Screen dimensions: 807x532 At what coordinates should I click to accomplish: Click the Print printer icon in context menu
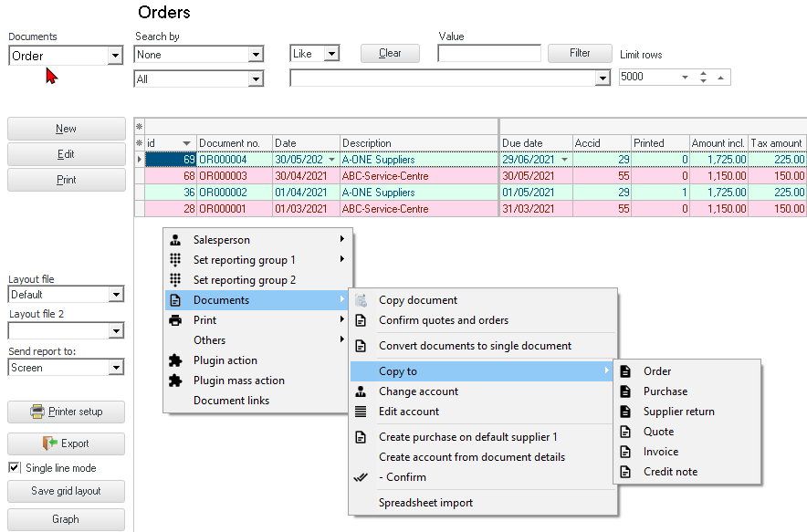click(175, 320)
